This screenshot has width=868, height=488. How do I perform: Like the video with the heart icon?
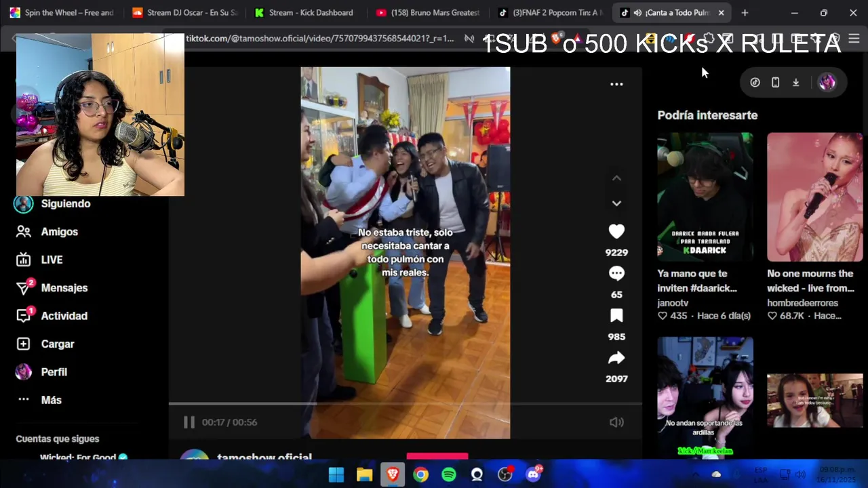click(x=616, y=231)
